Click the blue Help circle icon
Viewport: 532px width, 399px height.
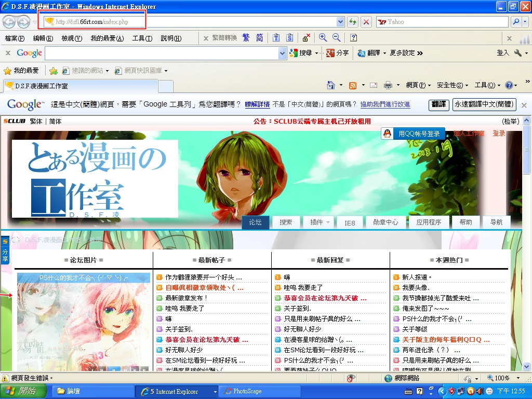(509, 85)
